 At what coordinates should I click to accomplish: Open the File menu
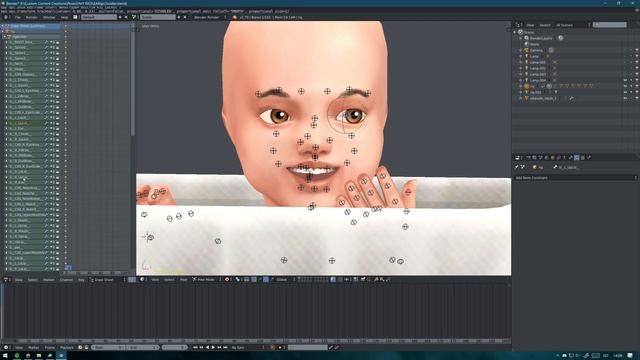tap(18, 17)
